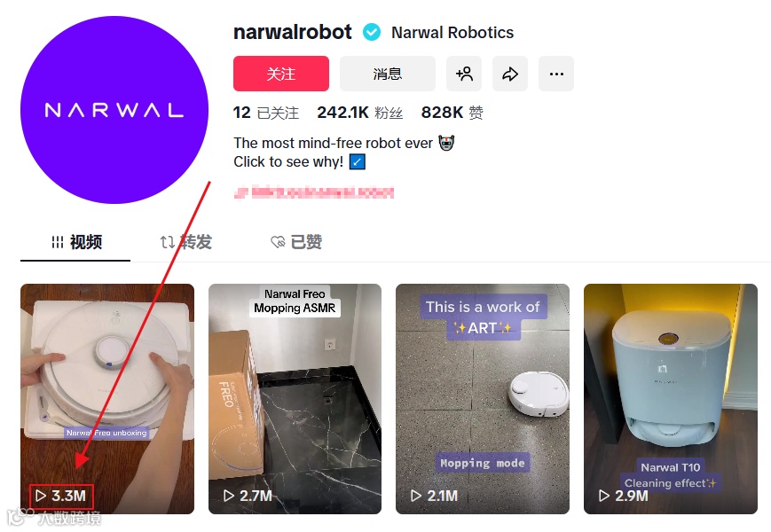Viewport: 771px width, 532px height.
Task: Click the add friend person icon
Action: [x=464, y=74]
